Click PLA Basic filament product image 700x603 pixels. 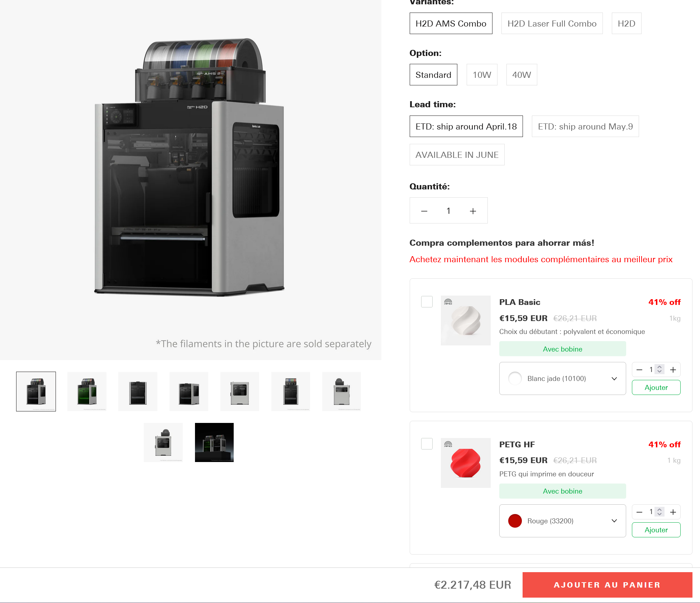[x=466, y=320]
